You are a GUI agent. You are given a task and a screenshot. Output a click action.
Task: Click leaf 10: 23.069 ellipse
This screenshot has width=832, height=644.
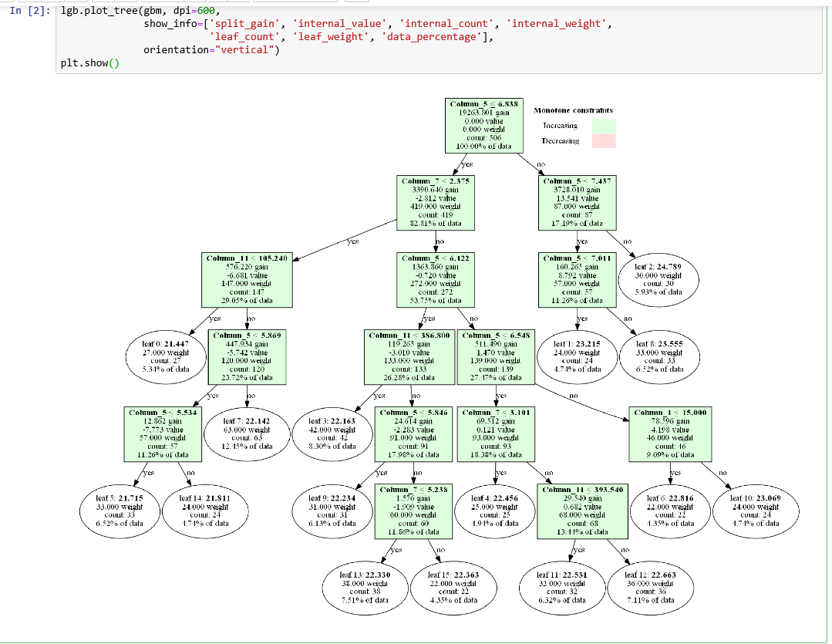point(756,511)
